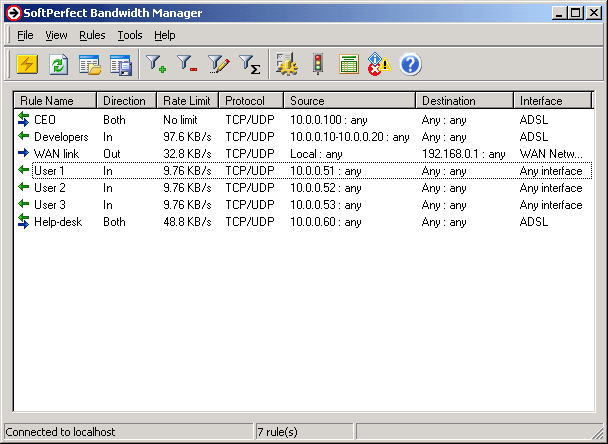Screen dimensions: 608x444
Task: Click destination 192.168.0.1 : any
Action: [x=463, y=154]
